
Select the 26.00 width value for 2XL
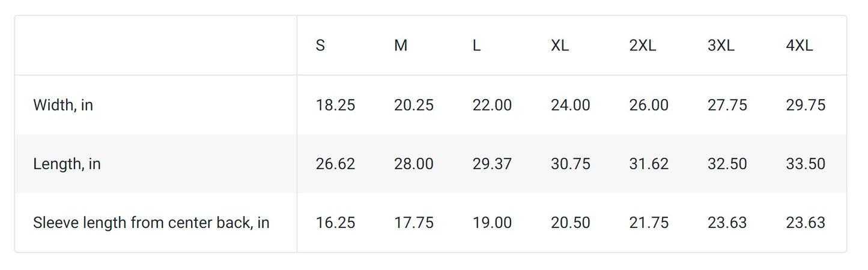649,105
